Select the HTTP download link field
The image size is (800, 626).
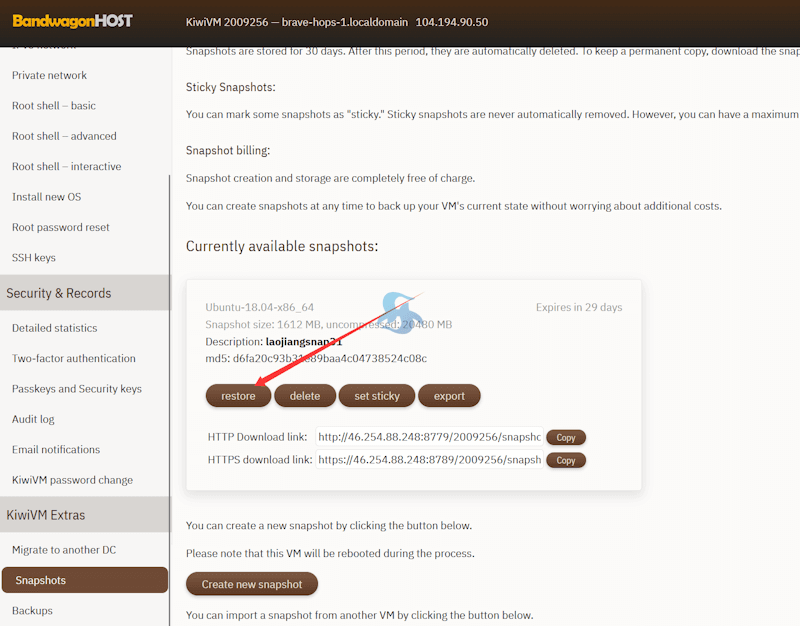coord(429,437)
